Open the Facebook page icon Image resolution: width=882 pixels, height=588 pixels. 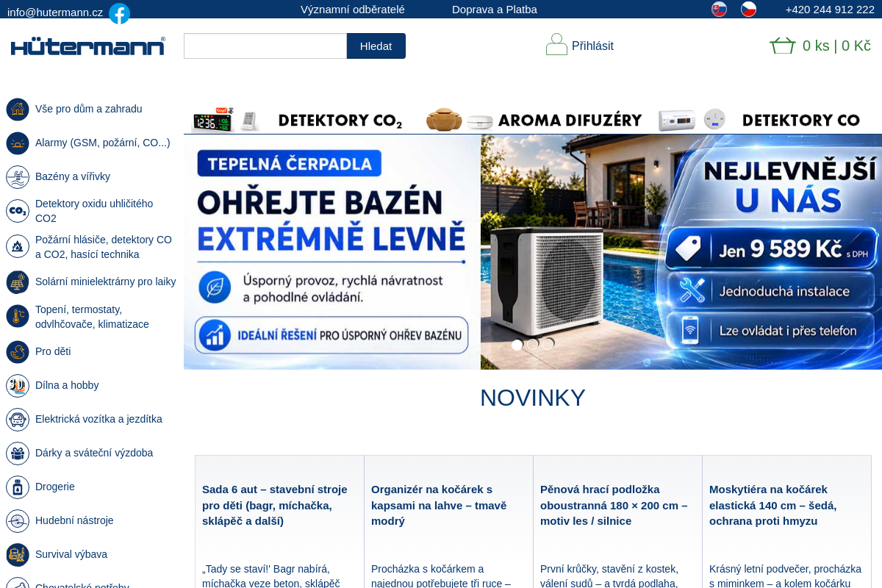pos(119,13)
